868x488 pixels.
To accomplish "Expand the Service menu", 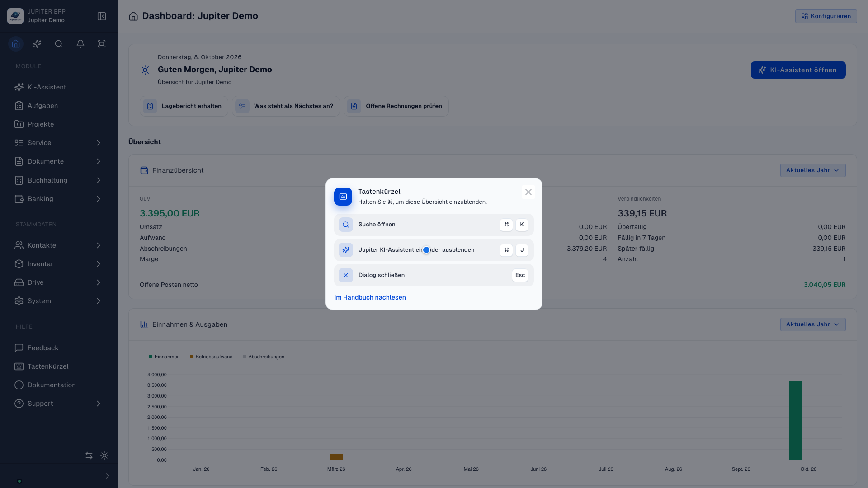I will (59, 143).
